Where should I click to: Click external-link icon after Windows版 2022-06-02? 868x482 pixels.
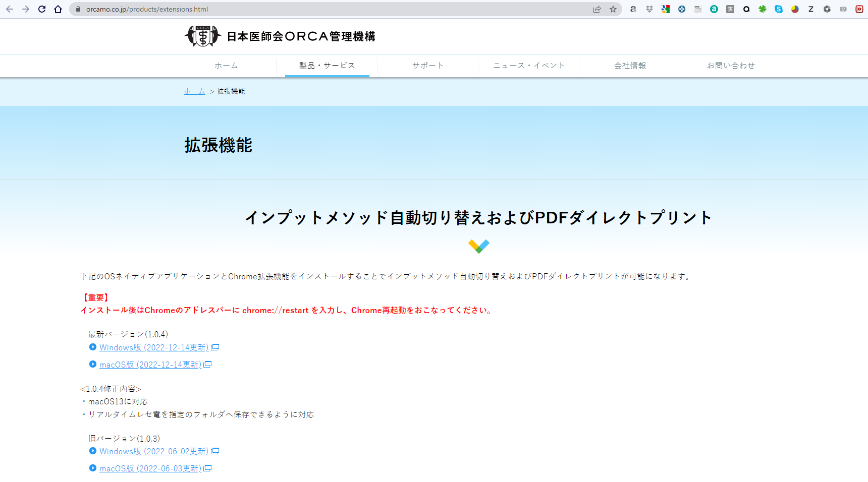coord(215,451)
